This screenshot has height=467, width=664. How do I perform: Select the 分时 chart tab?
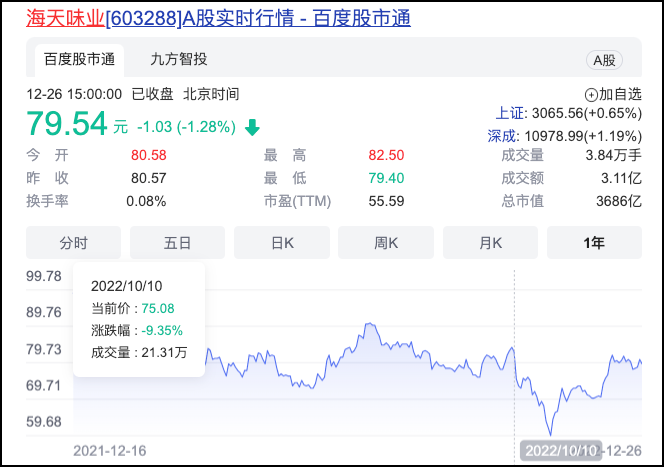(x=73, y=243)
